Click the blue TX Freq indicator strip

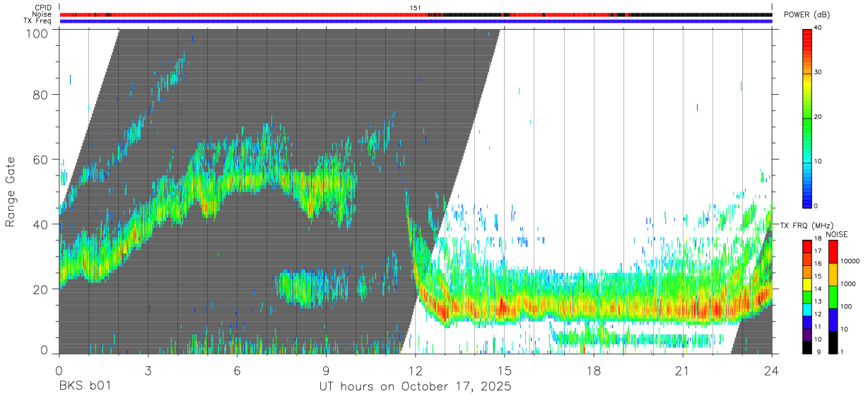[x=416, y=21]
